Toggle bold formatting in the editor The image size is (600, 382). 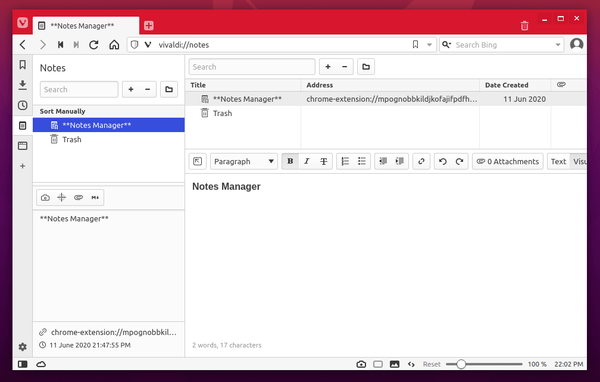coord(290,161)
